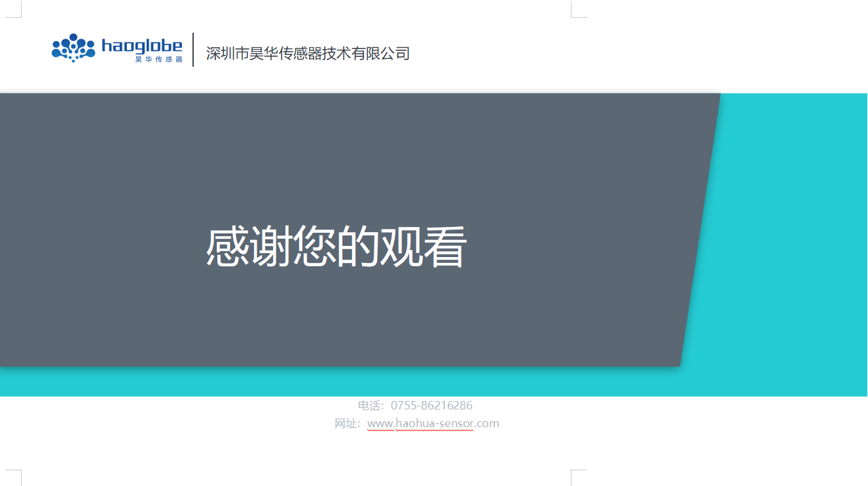Click the vertical divider line beside logo
This screenshot has width=868, height=486.
(193, 50)
